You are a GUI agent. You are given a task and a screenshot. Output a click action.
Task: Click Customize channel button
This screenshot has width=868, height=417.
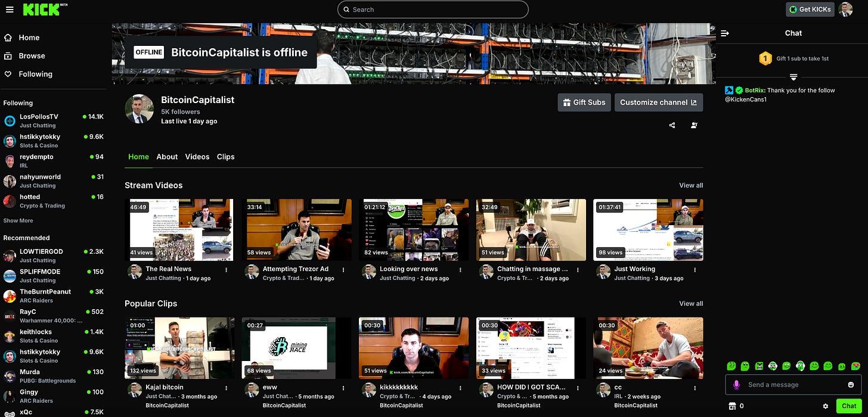659,102
